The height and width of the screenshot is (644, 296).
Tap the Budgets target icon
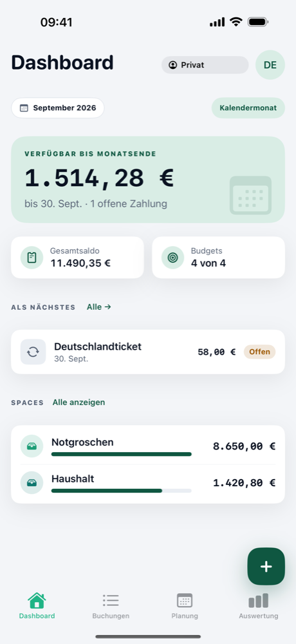[173, 258]
